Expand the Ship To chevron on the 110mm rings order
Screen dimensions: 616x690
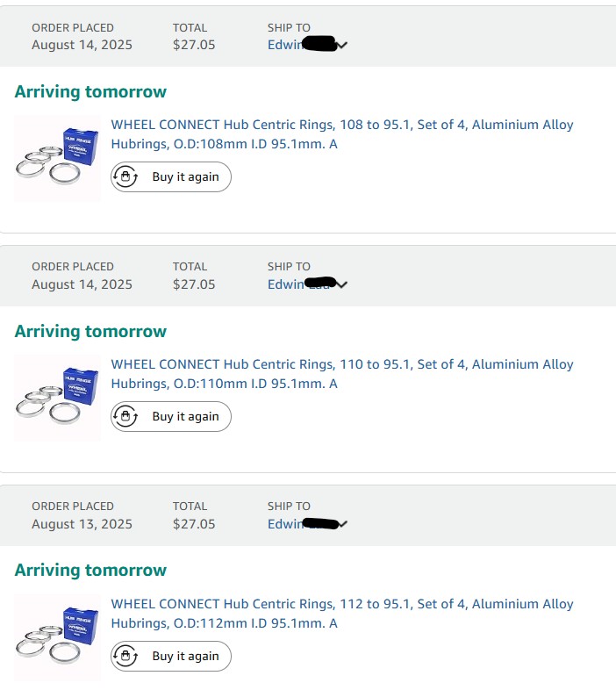click(342, 284)
